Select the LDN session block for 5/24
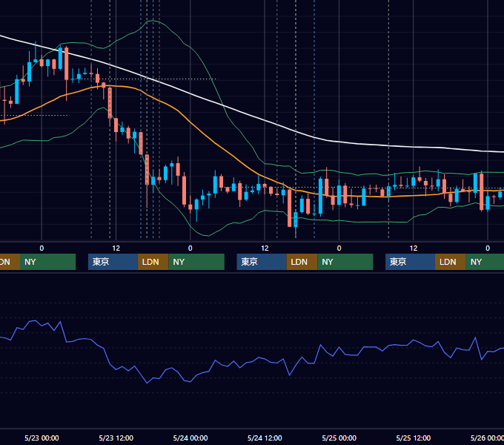This screenshot has width=504, height=445. (x=302, y=262)
